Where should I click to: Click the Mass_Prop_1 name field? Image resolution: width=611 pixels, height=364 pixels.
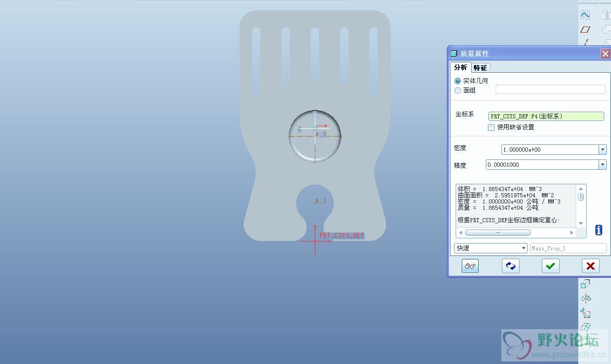point(568,248)
